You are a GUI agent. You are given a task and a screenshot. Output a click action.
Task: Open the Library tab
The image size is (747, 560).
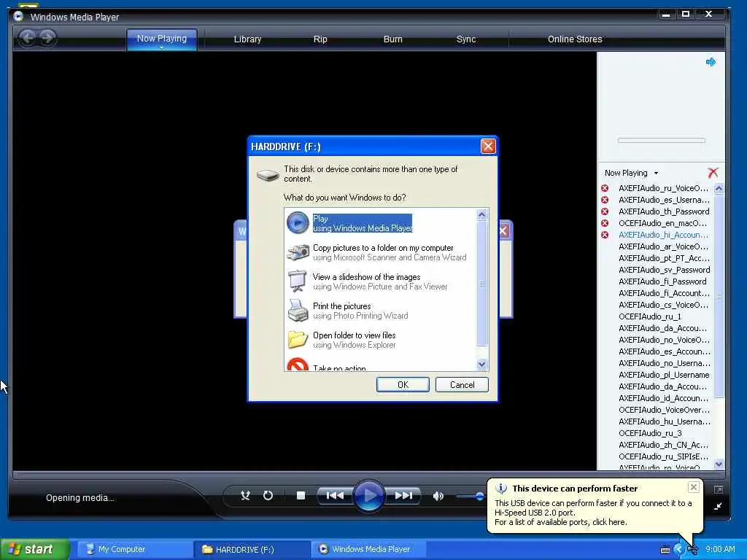(x=247, y=39)
